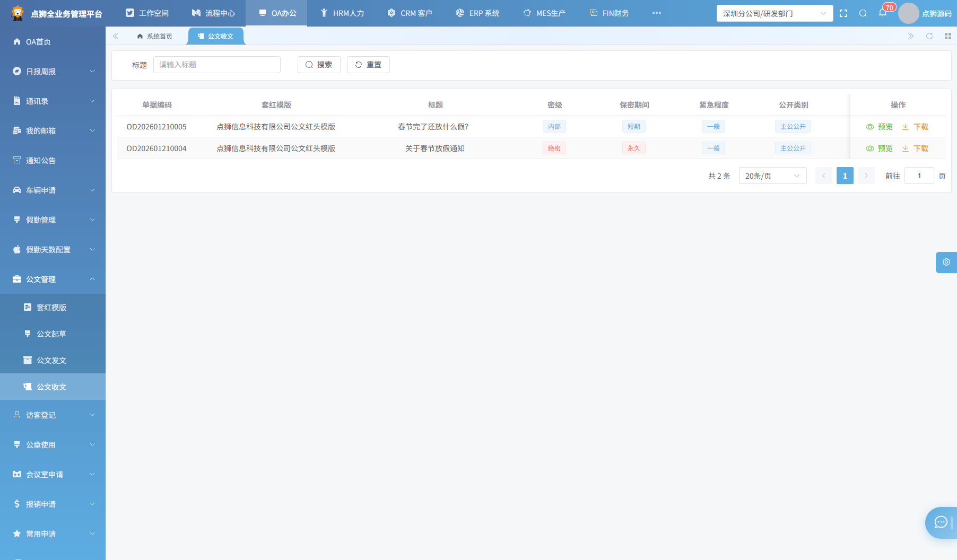Switch to CRM 客户 top menu
This screenshot has width=957, height=560.
pyautogui.click(x=410, y=13)
